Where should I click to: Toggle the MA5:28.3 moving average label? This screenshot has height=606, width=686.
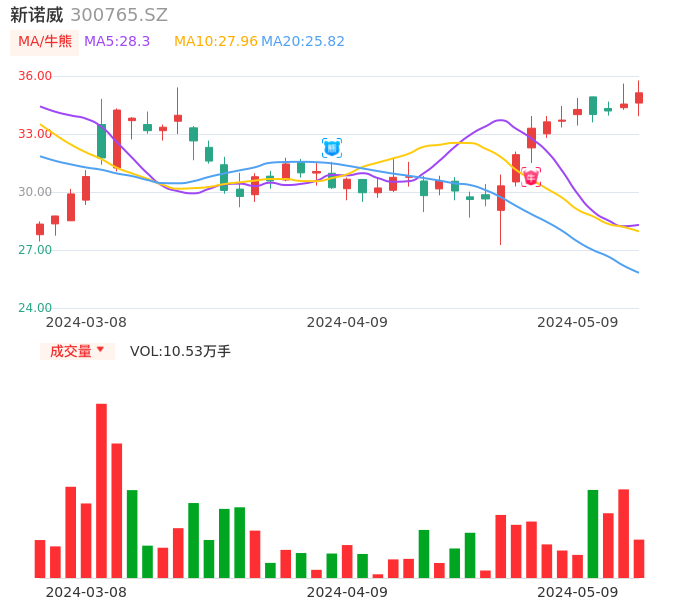click(x=117, y=41)
